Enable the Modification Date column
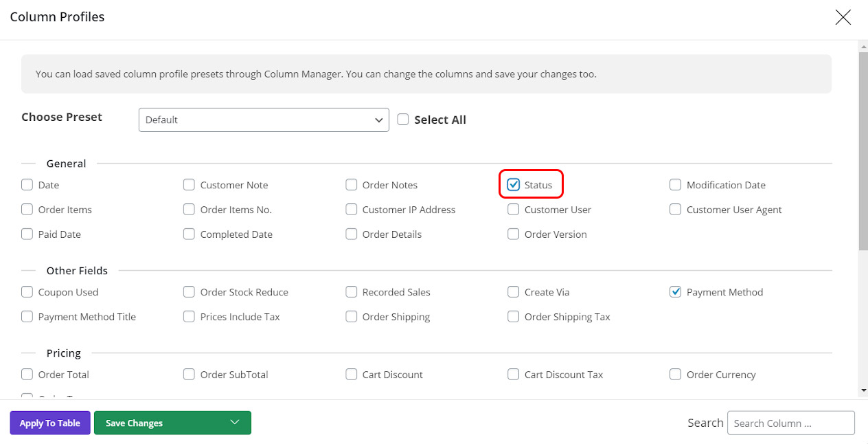868x444 pixels. (675, 185)
